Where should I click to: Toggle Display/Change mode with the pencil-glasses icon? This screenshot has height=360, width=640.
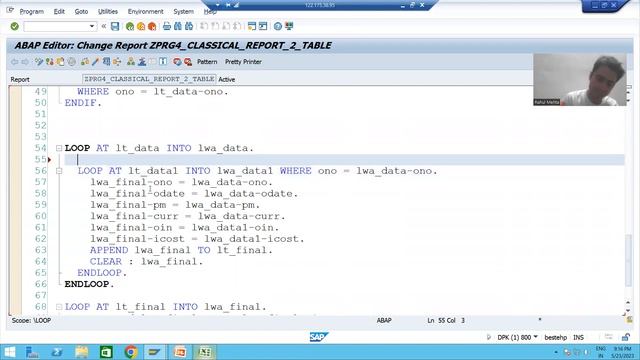pyautogui.click(x=39, y=62)
